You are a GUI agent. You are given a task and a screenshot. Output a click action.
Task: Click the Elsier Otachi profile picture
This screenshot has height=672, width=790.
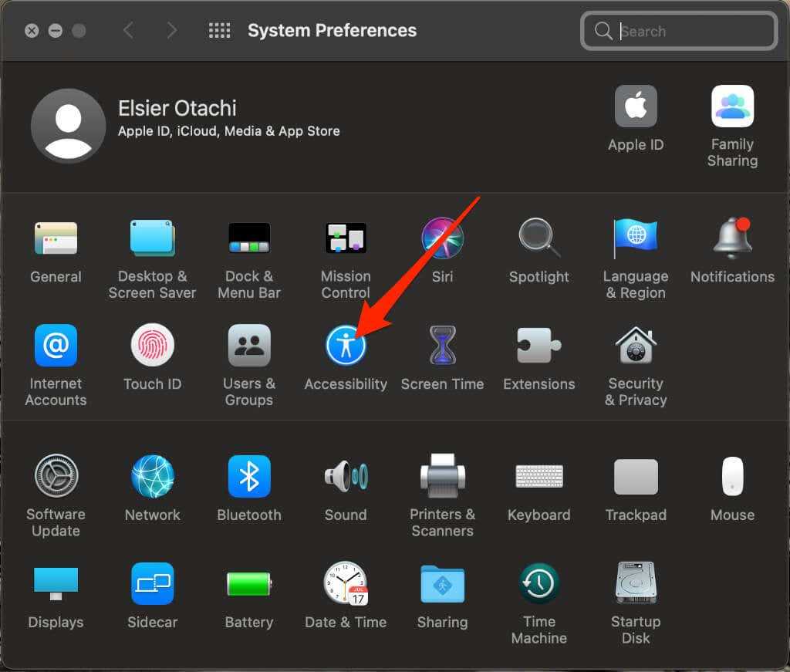coord(68,126)
